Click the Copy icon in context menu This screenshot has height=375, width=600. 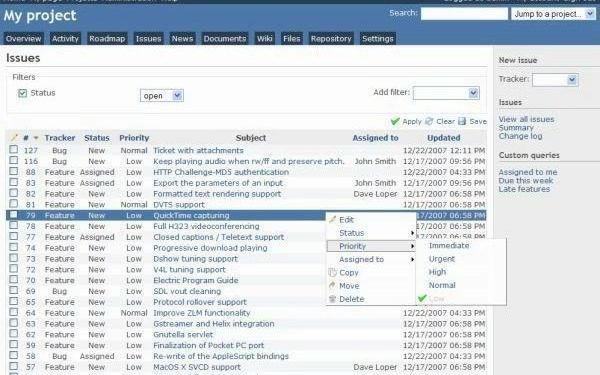[x=332, y=272]
